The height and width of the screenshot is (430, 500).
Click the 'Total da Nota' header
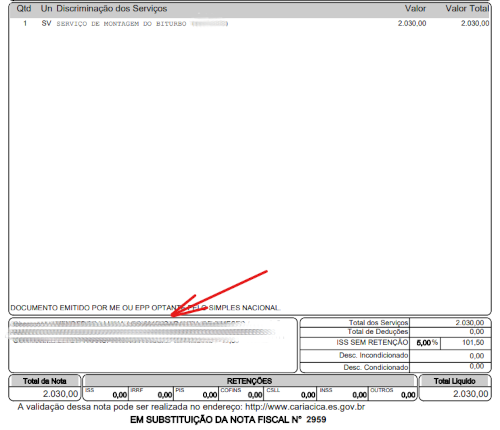[x=45, y=381]
